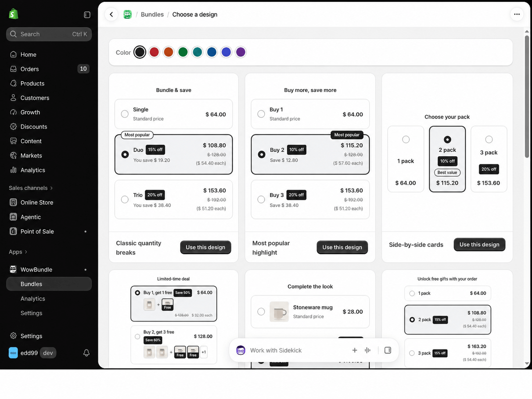Click the plus icon in Sidekick bar

(x=355, y=350)
